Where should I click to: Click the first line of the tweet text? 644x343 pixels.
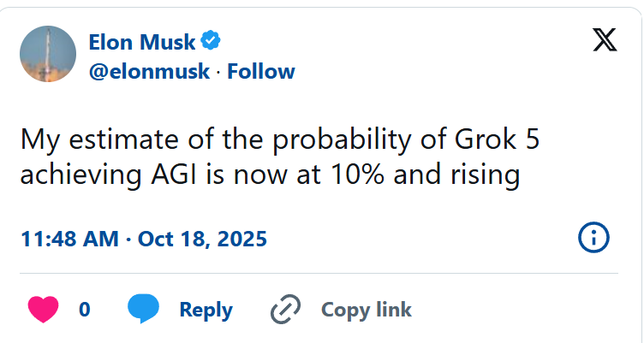coord(279,139)
